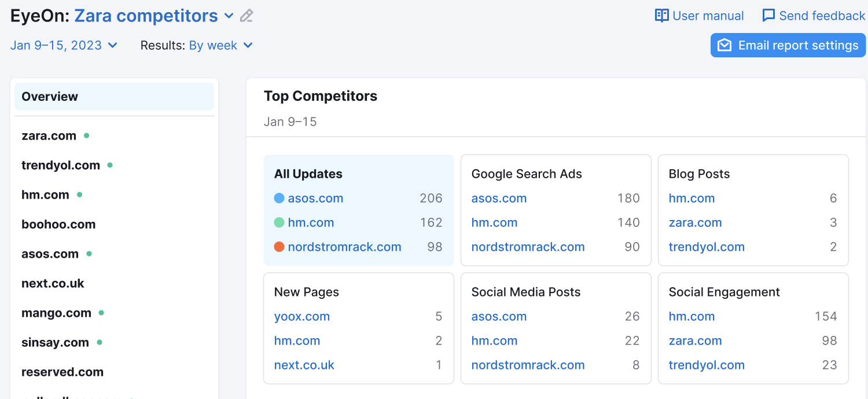This screenshot has width=868, height=399.
Task: Click yoox.com in the New Pages card
Action: (302, 316)
